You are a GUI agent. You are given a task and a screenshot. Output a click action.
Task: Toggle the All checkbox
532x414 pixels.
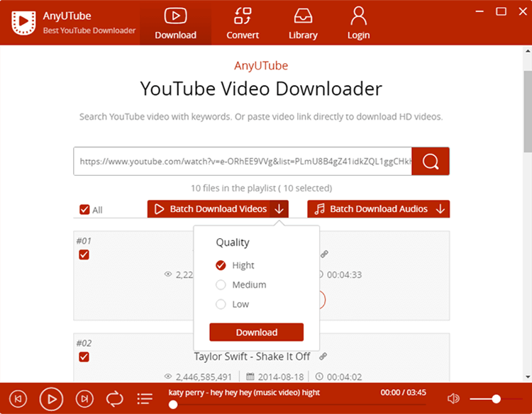[84, 210]
